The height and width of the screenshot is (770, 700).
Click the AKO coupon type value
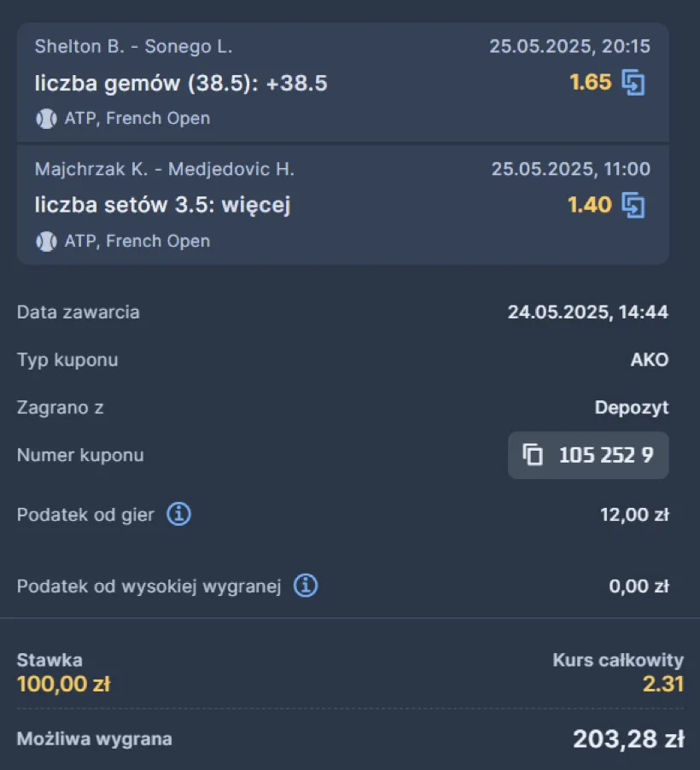[650, 359]
